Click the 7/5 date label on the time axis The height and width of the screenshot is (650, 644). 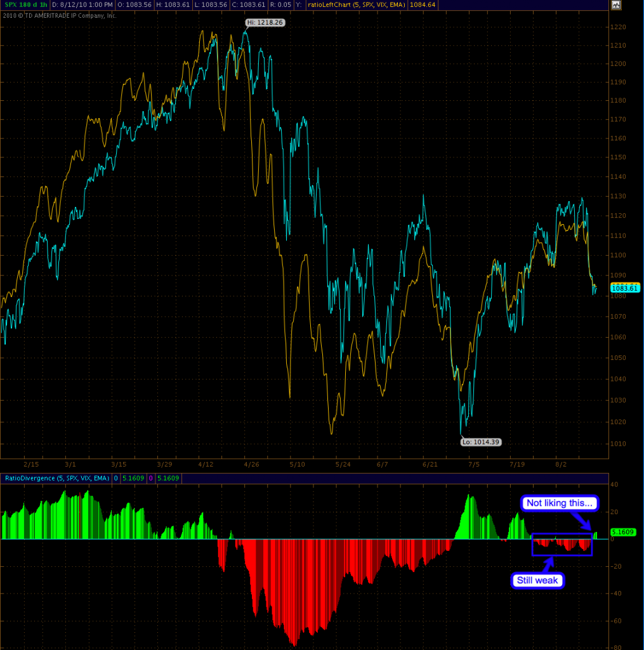(x=474, y=464)
